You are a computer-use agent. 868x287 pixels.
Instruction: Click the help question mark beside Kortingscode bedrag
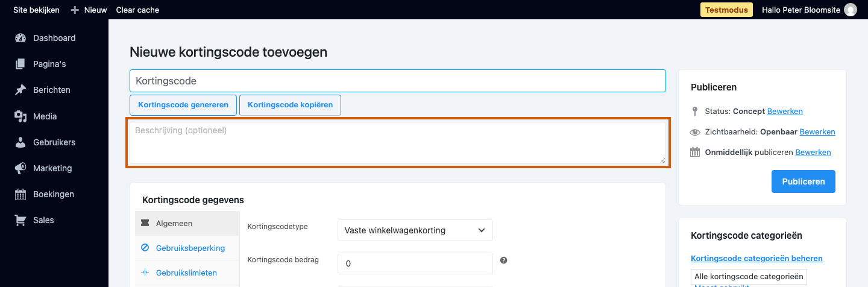click(504, 260)
